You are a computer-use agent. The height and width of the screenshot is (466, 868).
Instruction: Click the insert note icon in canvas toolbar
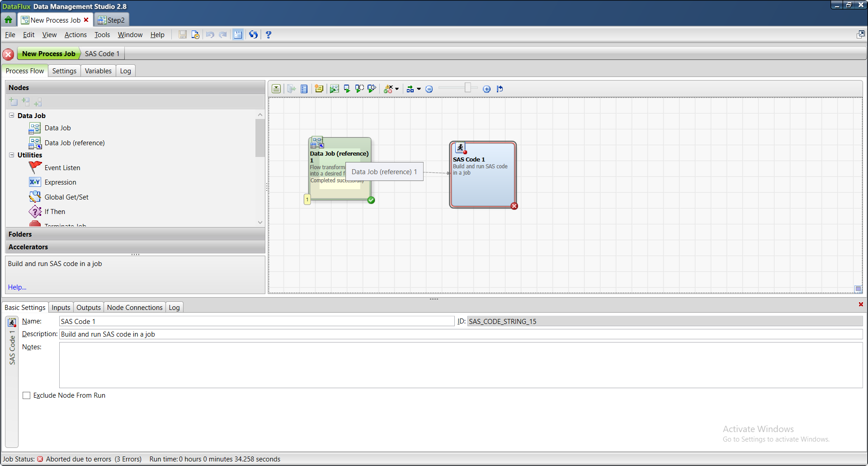pos(319,89)
